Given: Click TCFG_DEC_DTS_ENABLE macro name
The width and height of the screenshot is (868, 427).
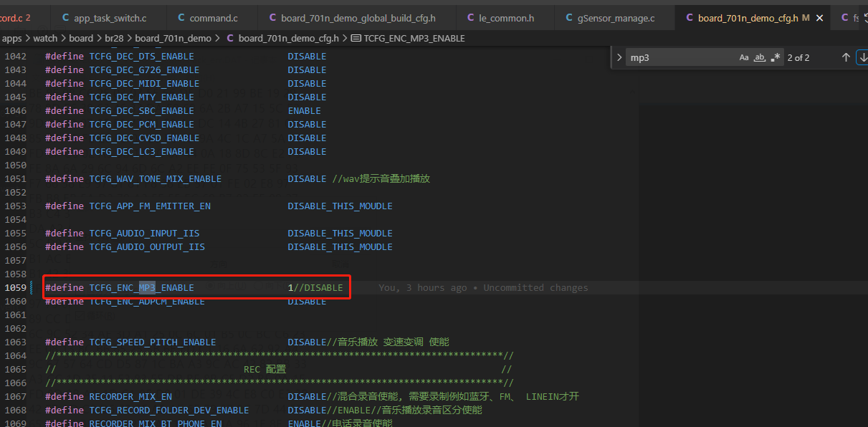Looking at the screenshot, I should tap(142, 57).
